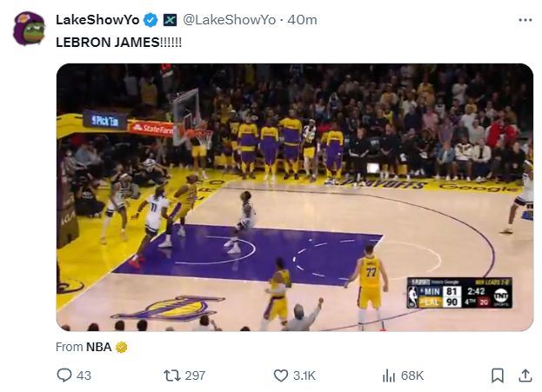This screenshot has height=392, width=542.
Task: Expand the three-dot More options menu
Action: click(x=525, y=19)
